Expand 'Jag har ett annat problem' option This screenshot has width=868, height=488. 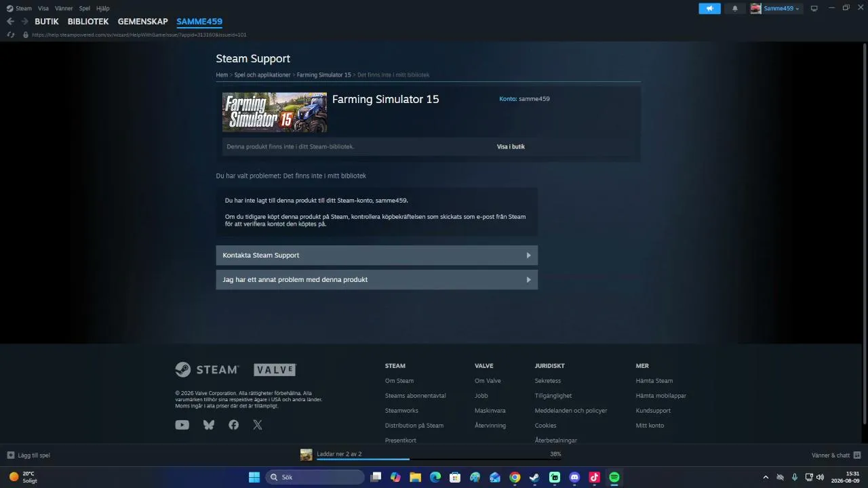(376, 279)
